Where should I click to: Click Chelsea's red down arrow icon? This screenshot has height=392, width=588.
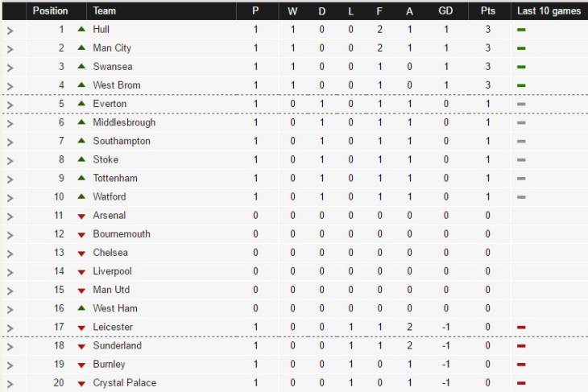(x=81, y=254)
